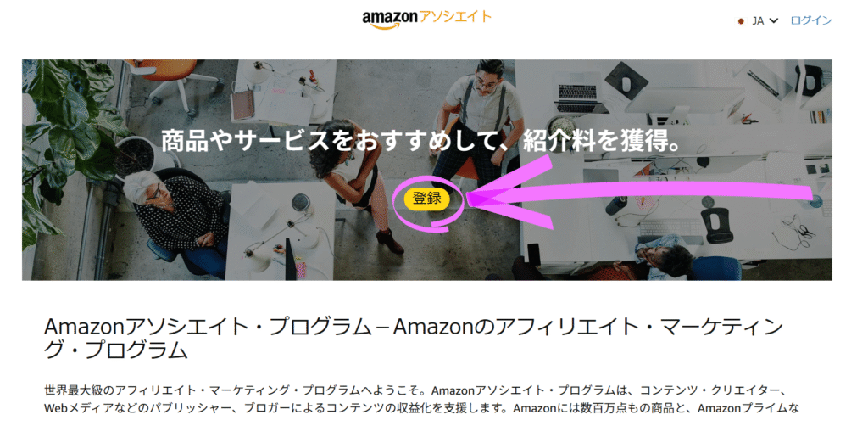Viewport: 868px width, 426px height.
Task: Click the black amazon wordmark logo
Action: click(x=390, y=20)
